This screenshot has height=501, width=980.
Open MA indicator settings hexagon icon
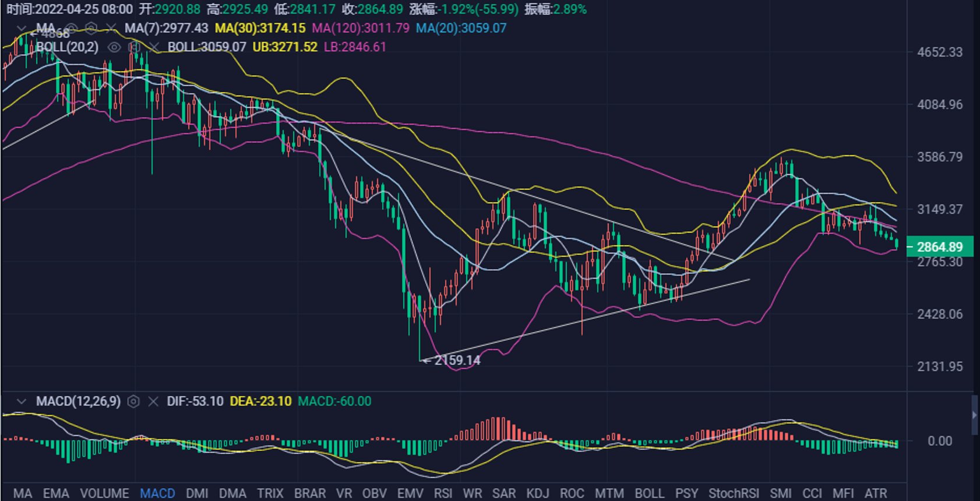tap(91, 28)
